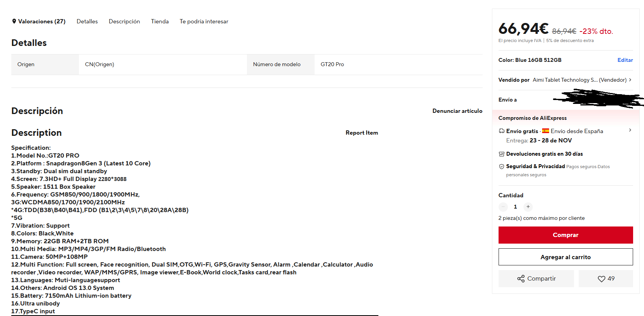Click the heart wishlist button showing 49
The width and height of the screenshot is (644, 316).
605,279
